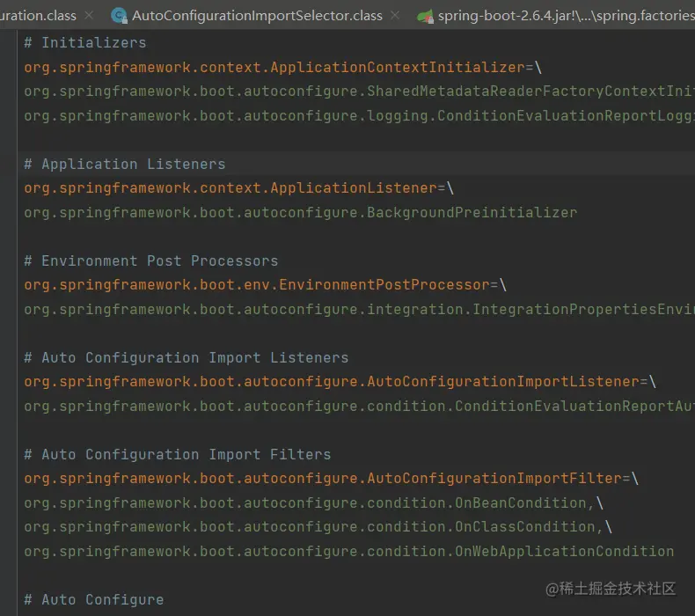Click the '# Auto Configuration Import Listeners' comment

coord(187,357)
